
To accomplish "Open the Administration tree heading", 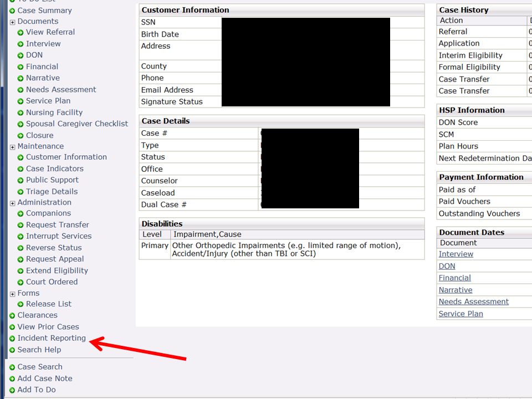I will pos(44,202).
